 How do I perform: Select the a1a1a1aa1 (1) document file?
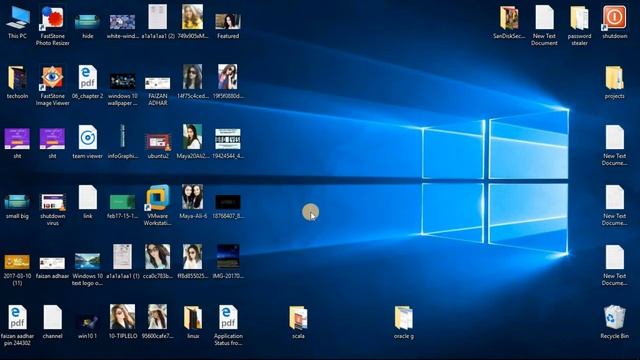122,257
